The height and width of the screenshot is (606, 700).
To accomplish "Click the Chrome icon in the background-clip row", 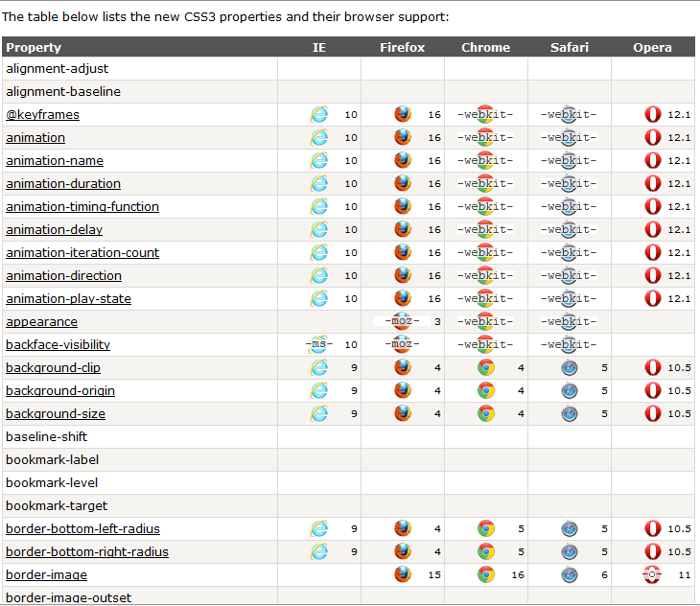I will click(x=486, y=367).
